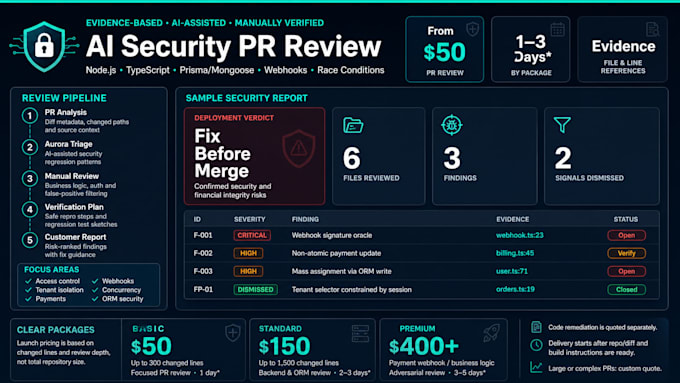Click the STATUS column header
The width and height of the screenshot is (680, 383).
pyautogui.click(x=625, y=219)
